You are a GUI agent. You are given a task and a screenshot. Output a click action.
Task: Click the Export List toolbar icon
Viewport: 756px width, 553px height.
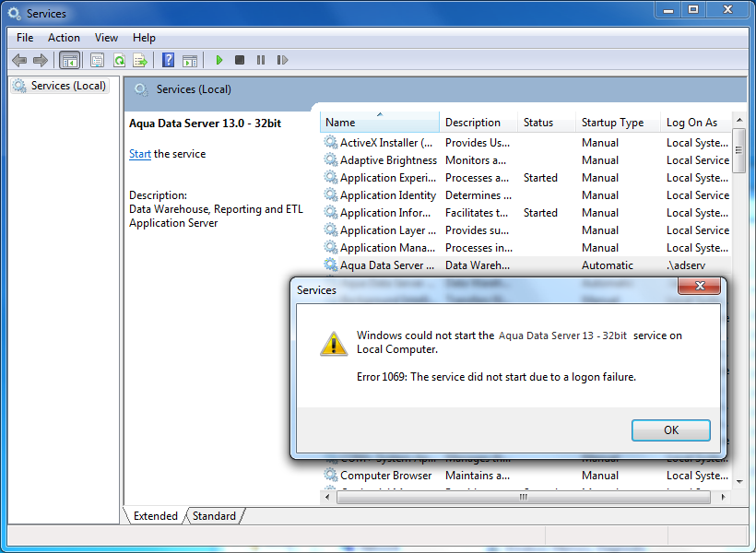point(140,60)
